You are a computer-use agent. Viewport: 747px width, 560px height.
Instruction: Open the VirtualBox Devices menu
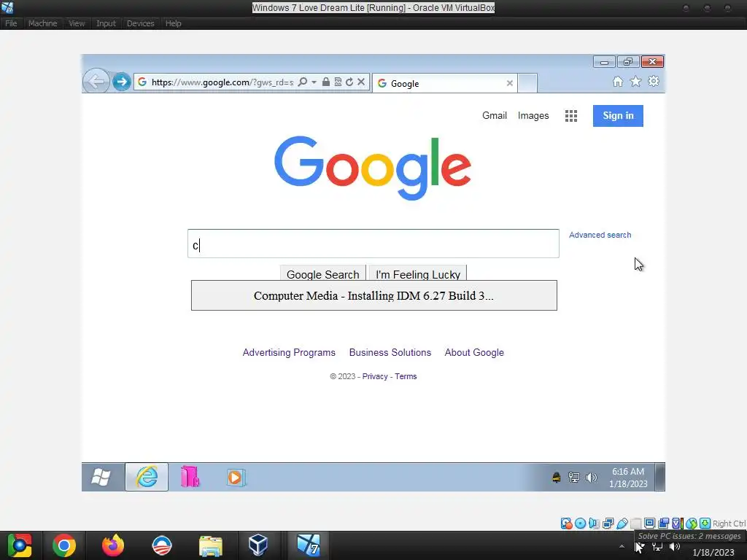tap(140, 23)
